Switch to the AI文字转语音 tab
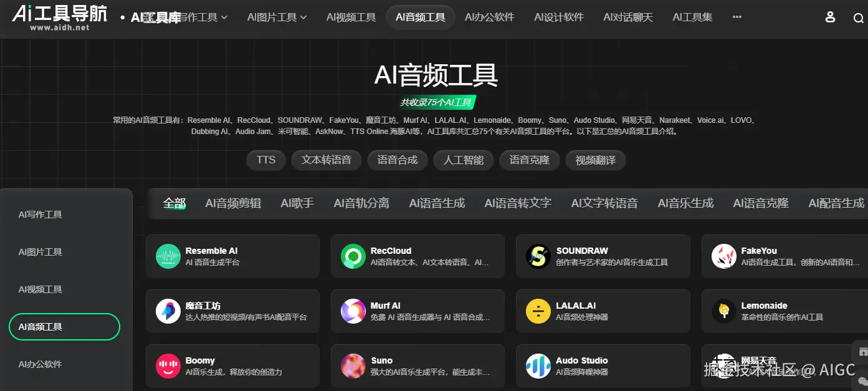Image resolution: width=868 pixels, height=391 pixels. [604, 203]
